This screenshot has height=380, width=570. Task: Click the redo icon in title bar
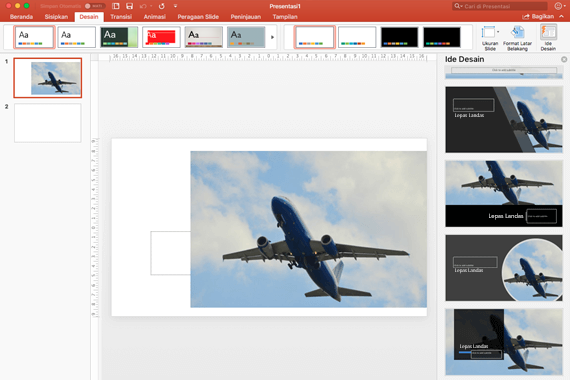pyautogui.click(x=162, y=6)
